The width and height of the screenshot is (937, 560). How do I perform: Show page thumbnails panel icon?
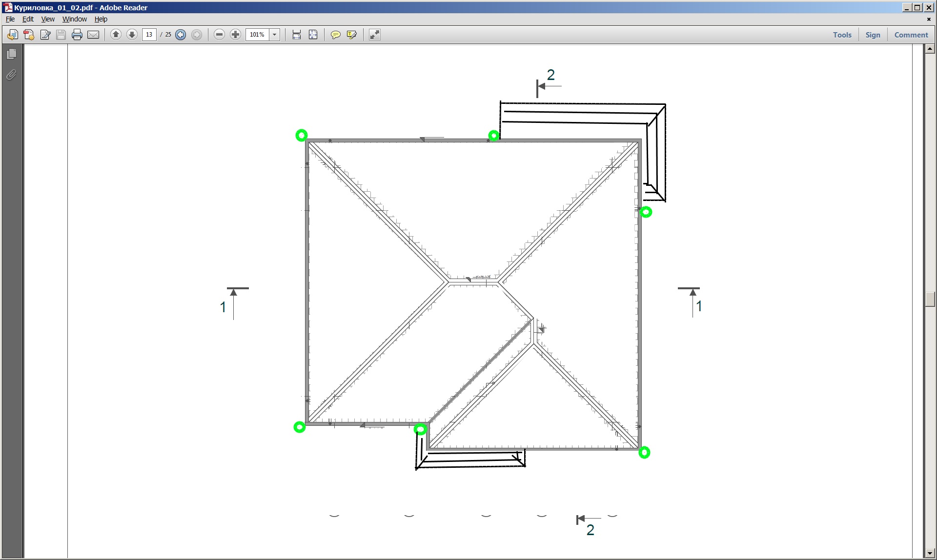coord(12,54)
